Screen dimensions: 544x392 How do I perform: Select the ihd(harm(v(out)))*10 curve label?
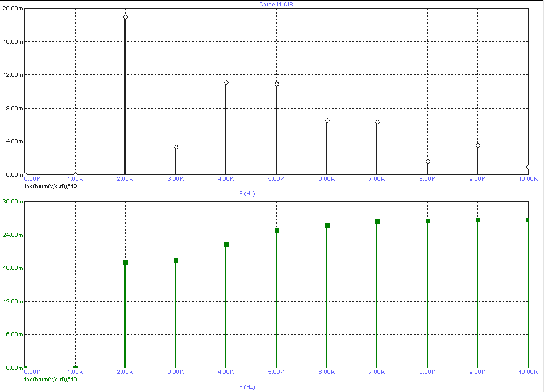pos(51,186)
